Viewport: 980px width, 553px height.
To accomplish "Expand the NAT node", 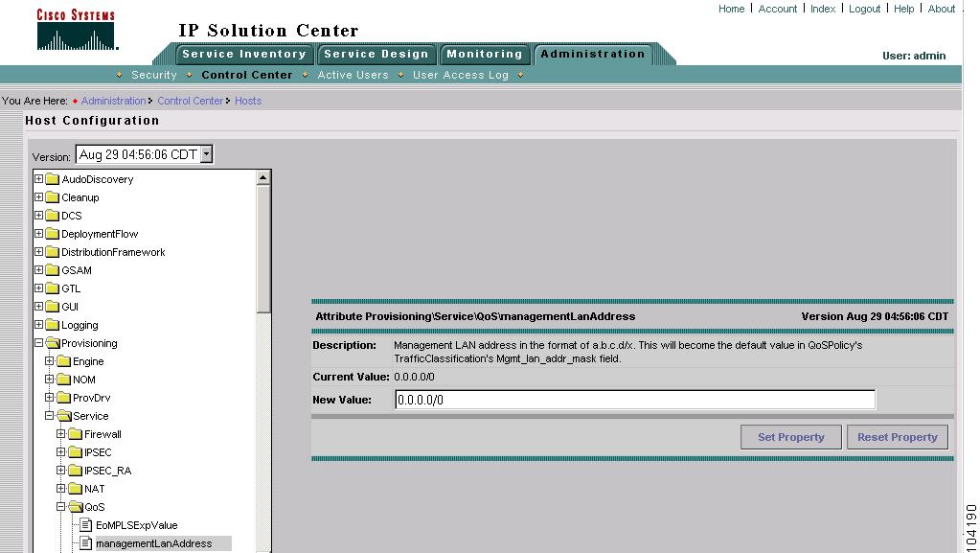I will (60, 488).
